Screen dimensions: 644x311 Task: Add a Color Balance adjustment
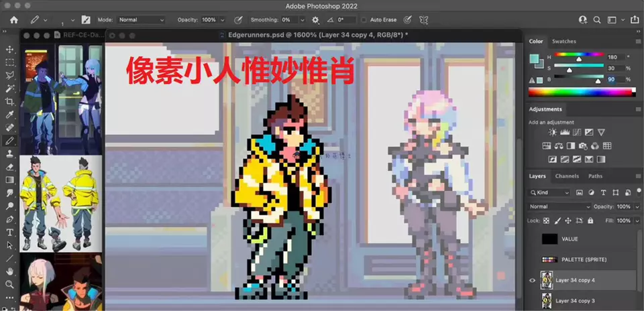[559, 145]
